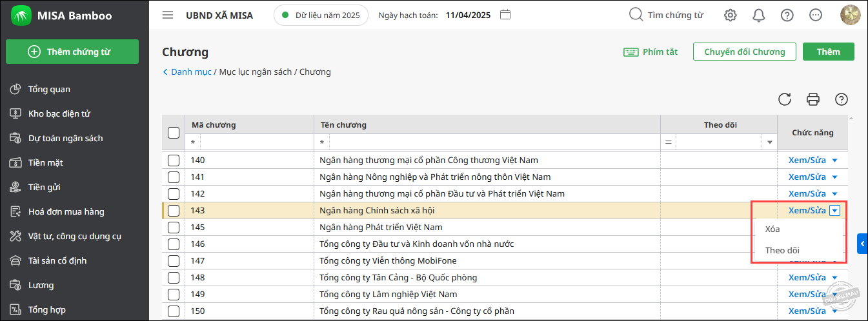Viewport: 868px width, 321px height.
Task: Check the row 143 checkbox
Action: click(x=174, y=210)
